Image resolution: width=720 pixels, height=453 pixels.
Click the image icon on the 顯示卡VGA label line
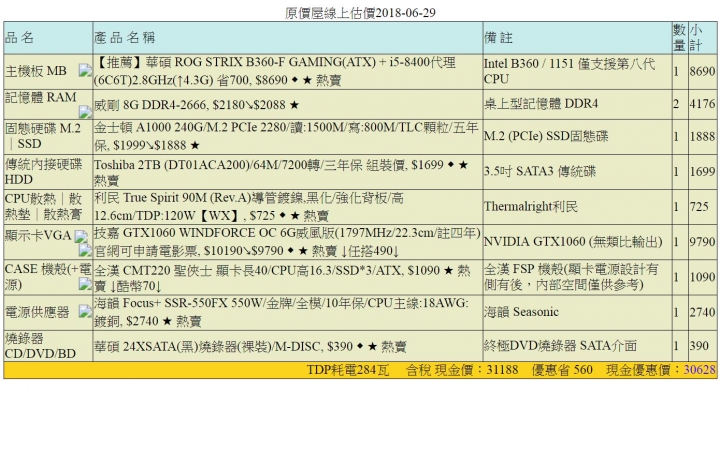click(81, 236)
